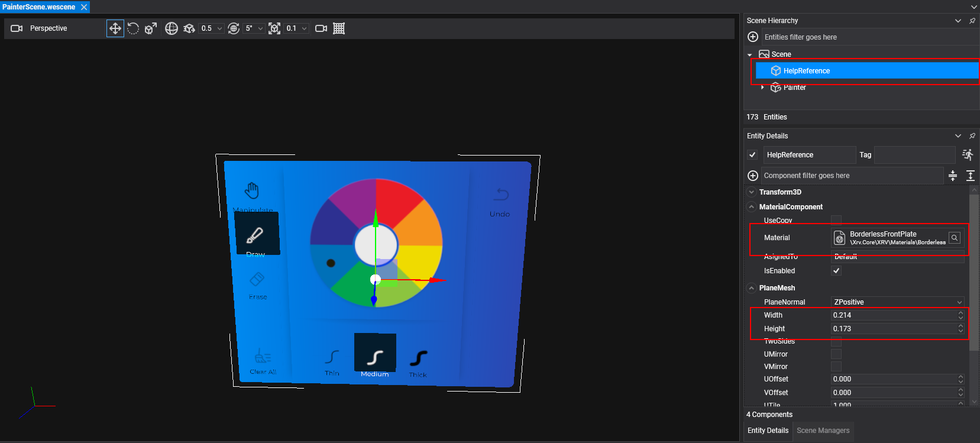
Task: Click the Width value input field
Action: (x=893, y=315)
